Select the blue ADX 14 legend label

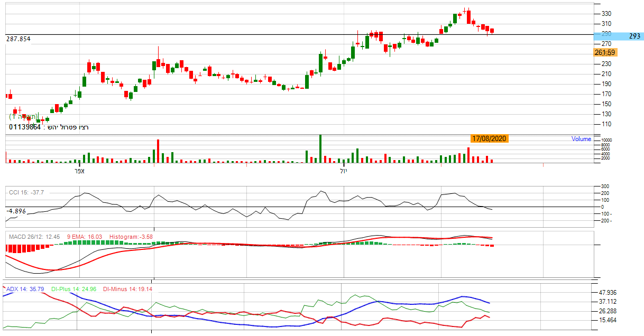[x=24, y=289]
